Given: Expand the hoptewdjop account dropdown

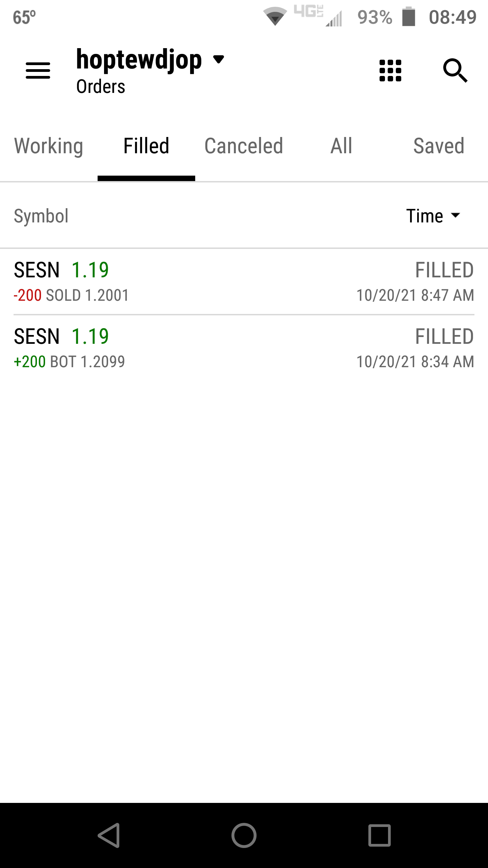Looking at the screenshot, I should tap(218, 60).
